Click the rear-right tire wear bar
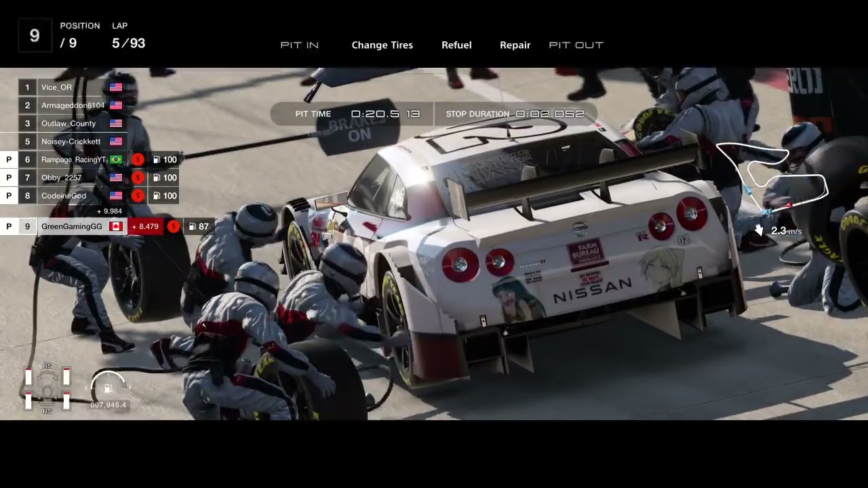 [66, 401]
